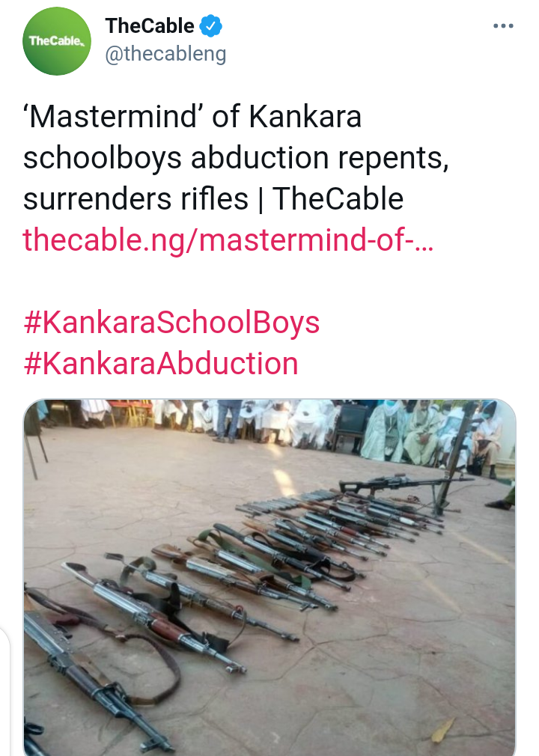Tap the dried leaf in the photo corner
This screenshot has height=756, width=539.
point(443,730)
